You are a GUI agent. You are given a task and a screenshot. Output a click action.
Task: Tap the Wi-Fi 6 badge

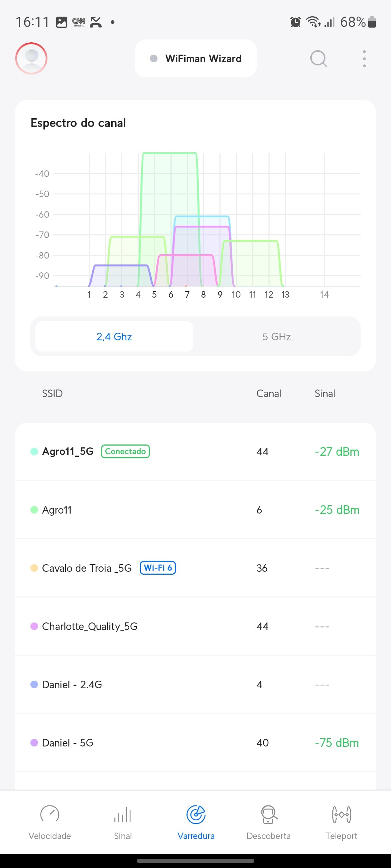coord(158,568)
